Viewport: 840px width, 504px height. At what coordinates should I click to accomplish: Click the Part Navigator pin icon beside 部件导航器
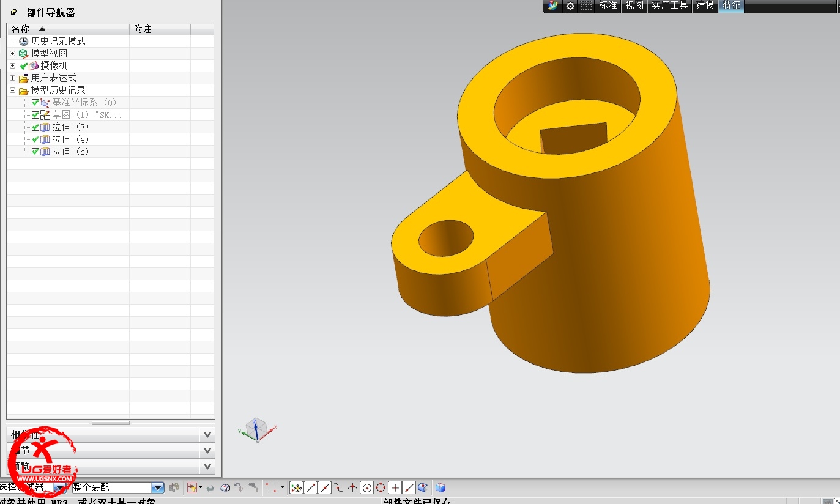click(x=13, y=12)
